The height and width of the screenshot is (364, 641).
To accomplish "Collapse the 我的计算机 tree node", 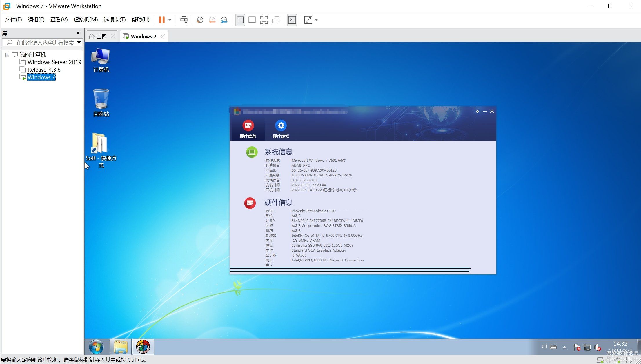I will click(x=7, y=55).
